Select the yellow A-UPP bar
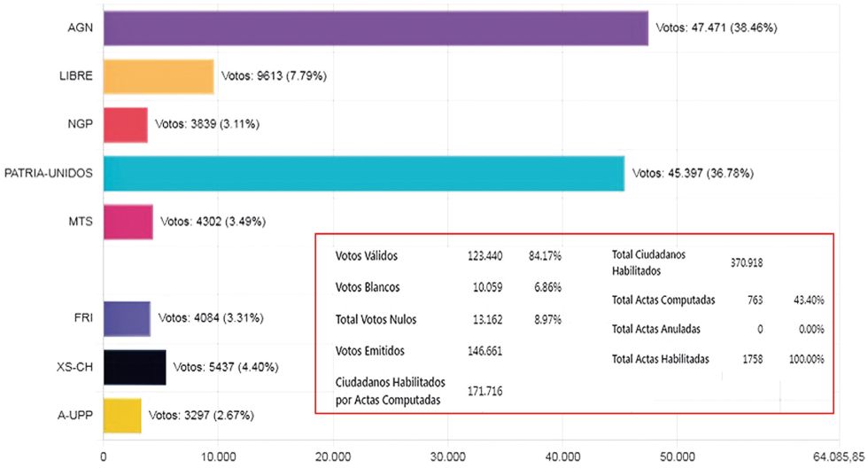 (122, 415)
